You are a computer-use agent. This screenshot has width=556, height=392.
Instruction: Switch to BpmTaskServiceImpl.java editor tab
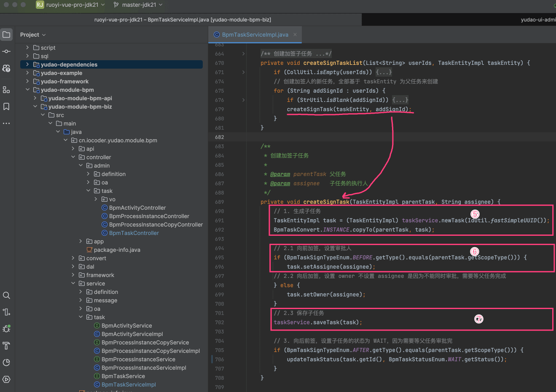coord(255,35)
